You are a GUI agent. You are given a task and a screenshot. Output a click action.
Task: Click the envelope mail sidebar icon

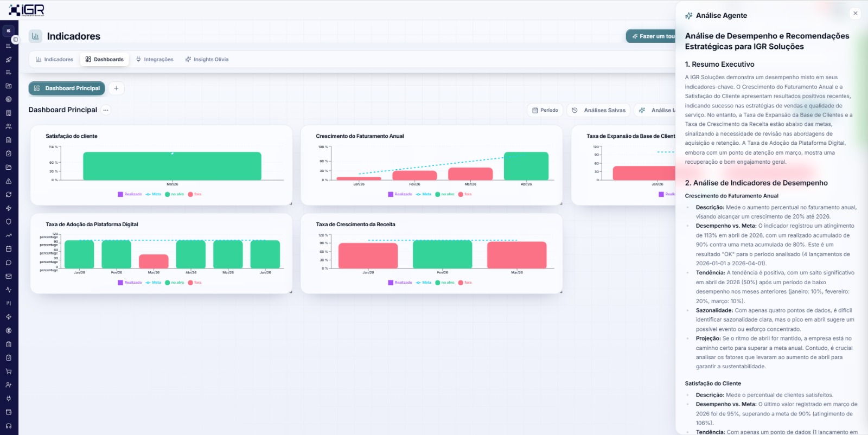[x=9, y=276]
